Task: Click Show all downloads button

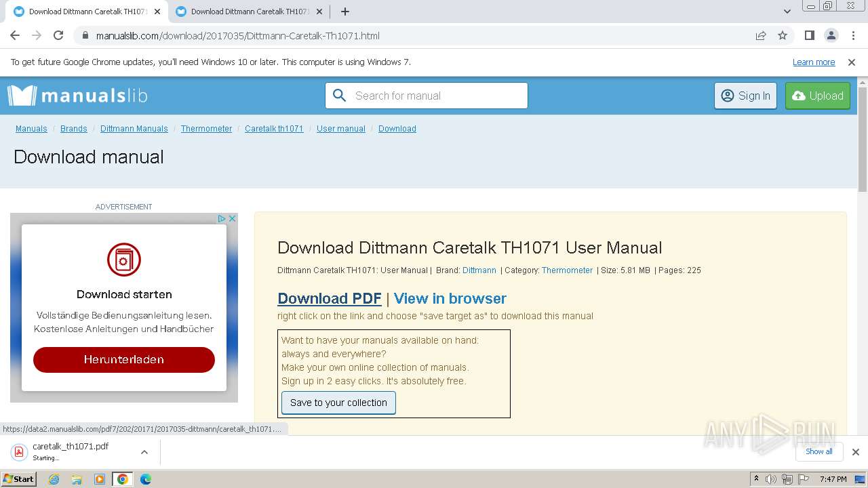Action: pos(819,451)
